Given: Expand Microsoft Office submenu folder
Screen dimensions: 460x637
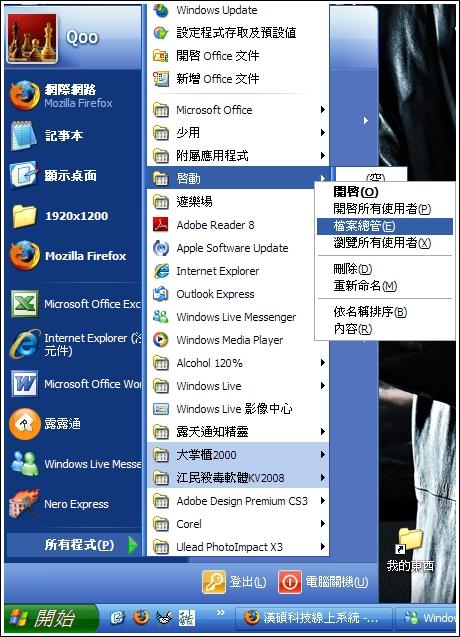Looking at the screenshot, I should tap(238, 110).
